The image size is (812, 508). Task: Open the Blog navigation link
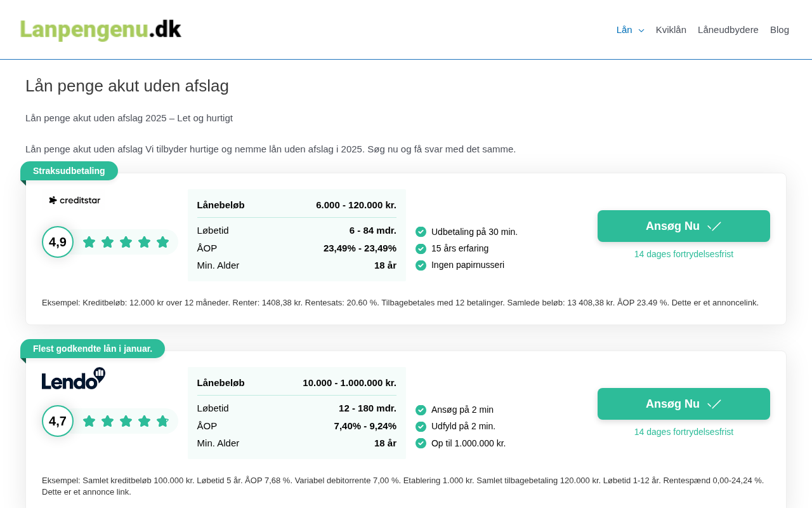click(780, 30)
